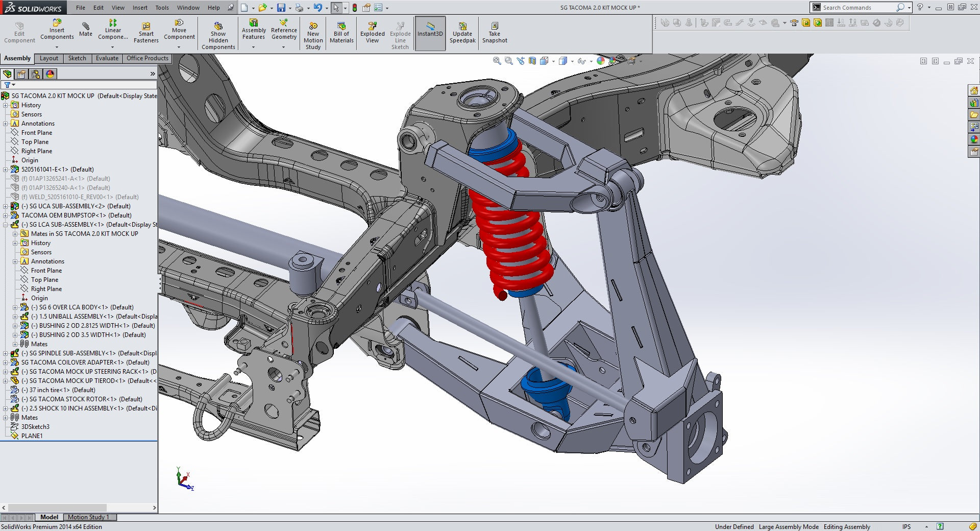This screenshot has height=531, width=980.
Task: Collapse the SG LCA SUB-ASSEMBLY node
Action: tap(6, 225)
